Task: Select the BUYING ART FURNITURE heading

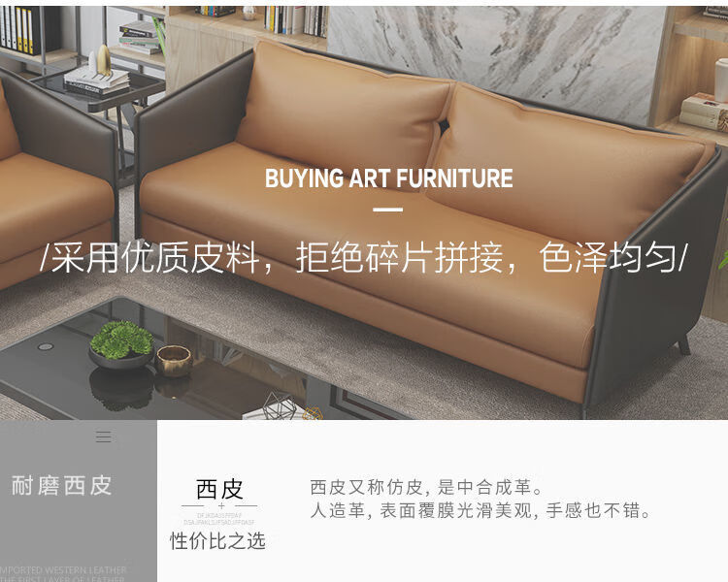Action: tap(388, 178)
